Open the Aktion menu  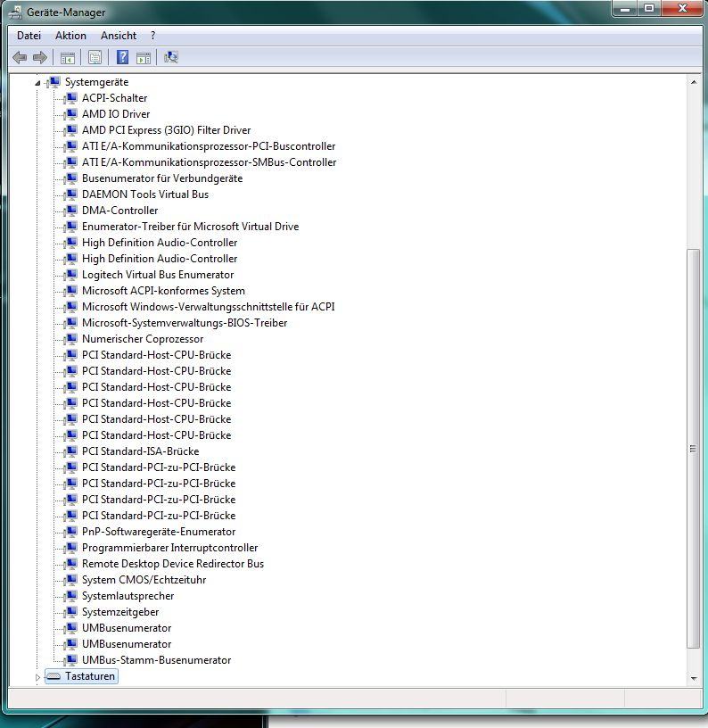coord(70,36)
